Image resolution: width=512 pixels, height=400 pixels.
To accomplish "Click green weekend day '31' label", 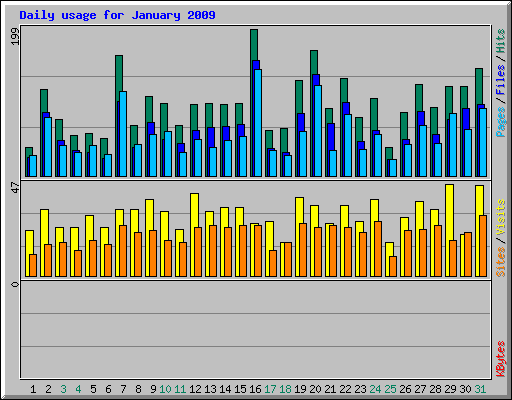I will click(480, 389).
